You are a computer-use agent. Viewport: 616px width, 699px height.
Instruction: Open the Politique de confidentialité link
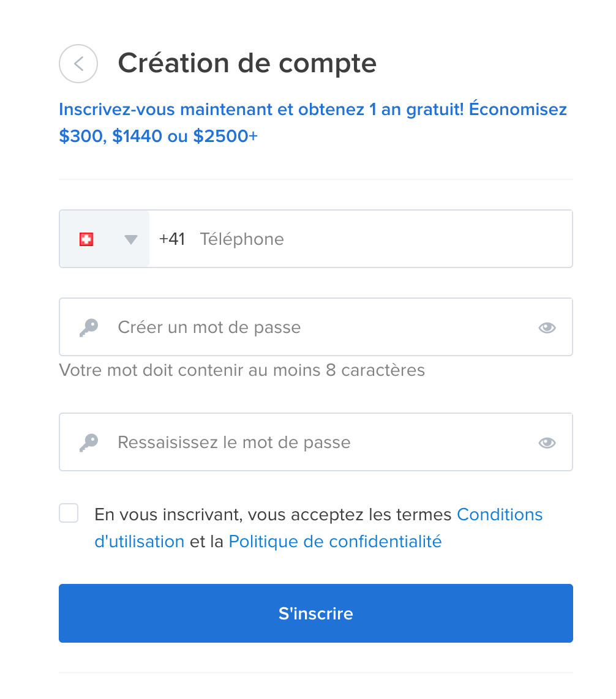(335, 542)
